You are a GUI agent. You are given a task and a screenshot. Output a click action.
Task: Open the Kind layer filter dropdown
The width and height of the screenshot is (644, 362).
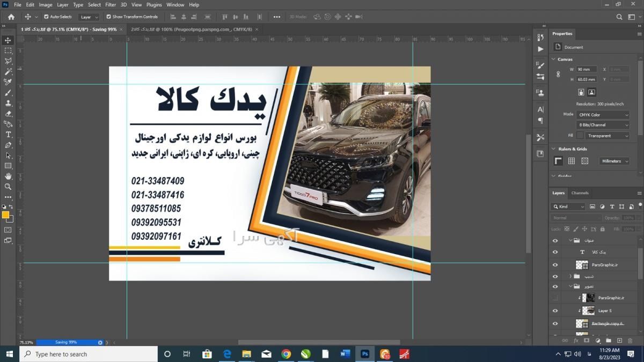(x=568, y=206)
